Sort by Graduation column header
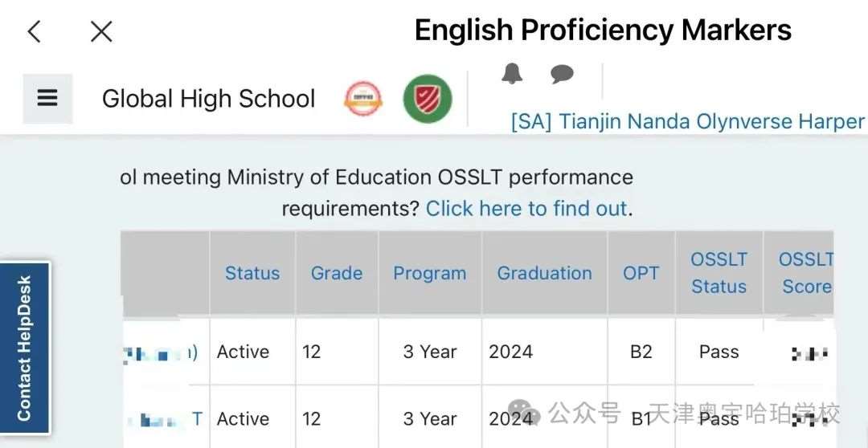Viewport: 868px width, 448px height. [545, 273]
